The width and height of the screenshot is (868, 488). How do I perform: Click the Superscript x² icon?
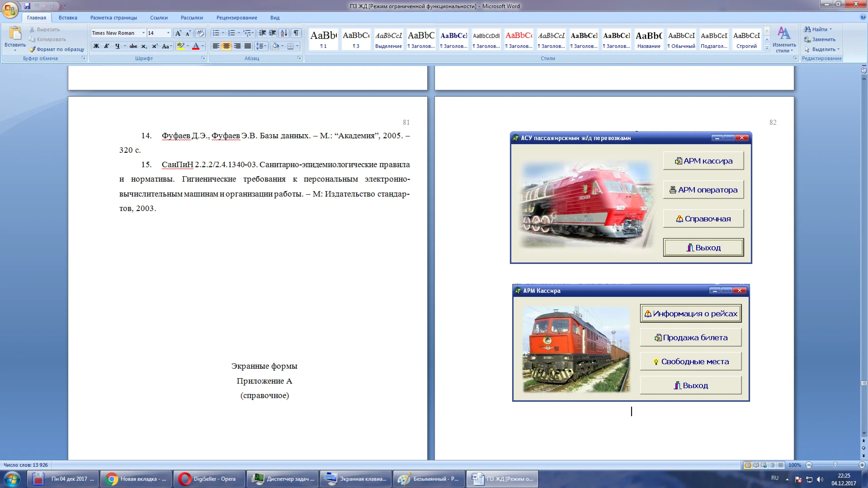[155, 46]
